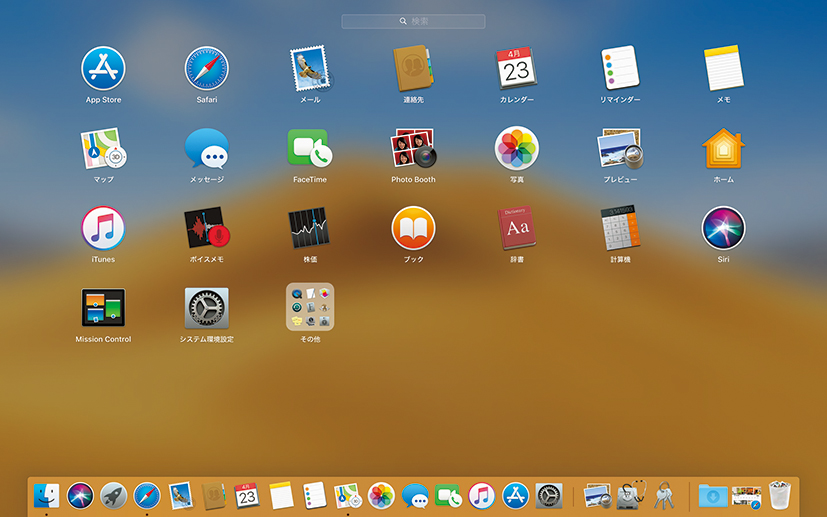This screenshot has height=517, width=827.
Task: Launch the Books (ブック) app
Action: (x=413, y=229)
